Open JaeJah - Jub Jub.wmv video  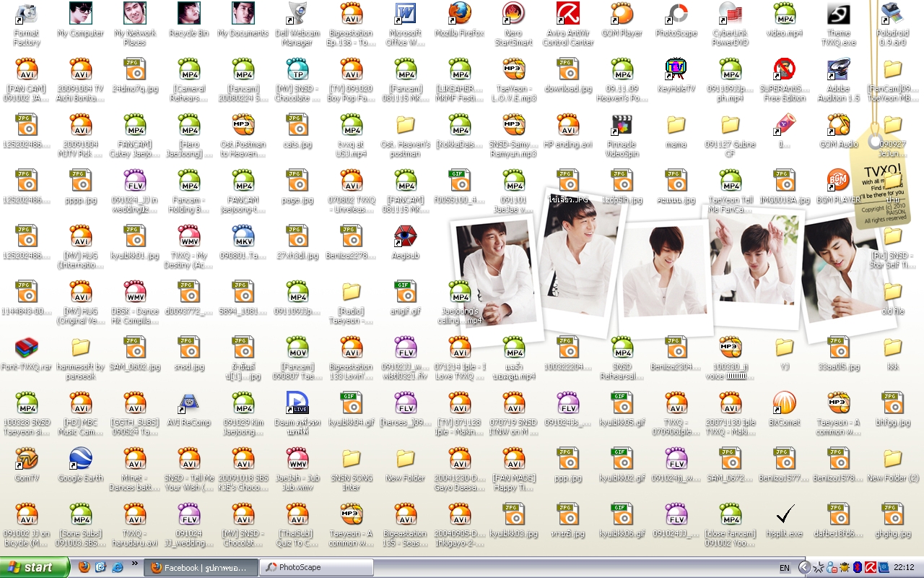pos(297,458)
